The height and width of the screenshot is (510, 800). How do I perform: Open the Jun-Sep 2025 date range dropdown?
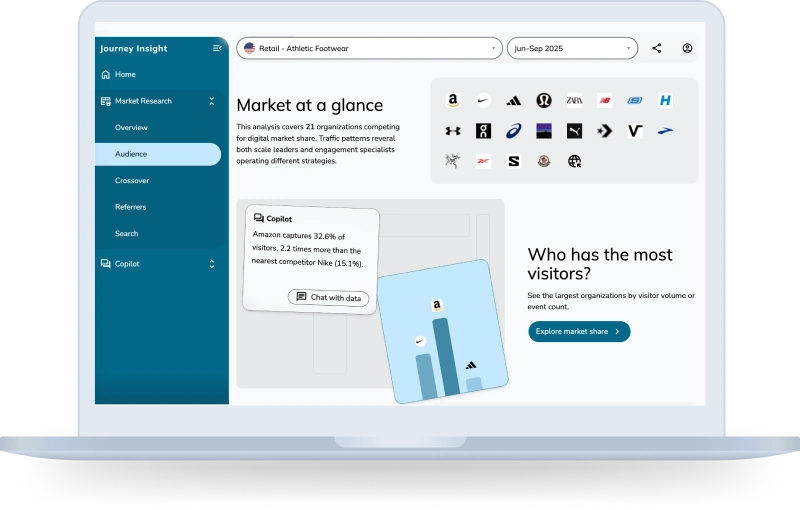[x=572, y=48]
